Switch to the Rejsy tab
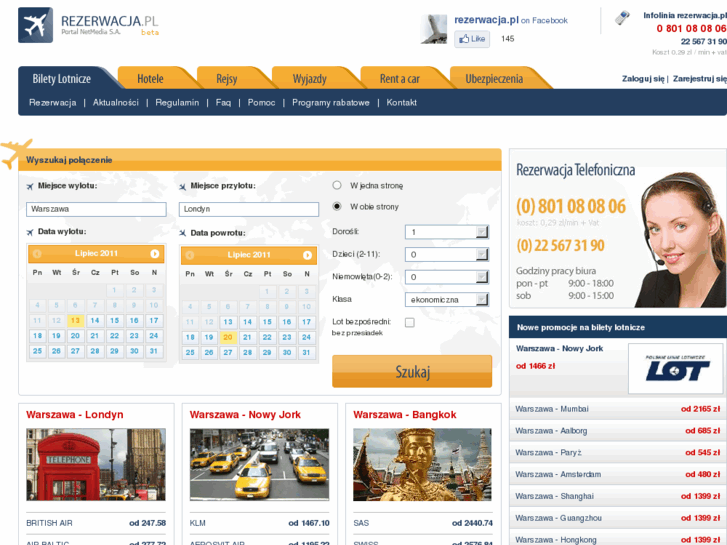 [227, 78]
